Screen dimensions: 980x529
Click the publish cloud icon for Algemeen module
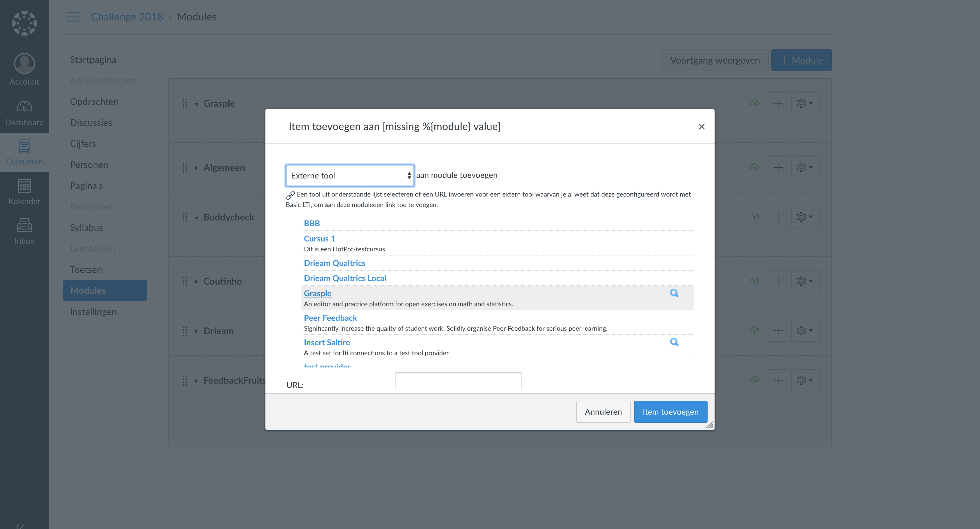(x=754, y=167)
